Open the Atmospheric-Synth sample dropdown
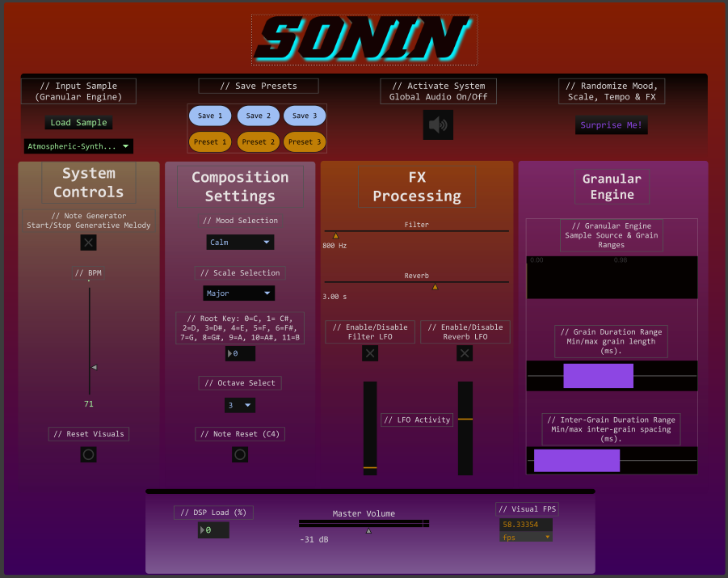This screenshot has width=728, height=578. pos(78,146)
